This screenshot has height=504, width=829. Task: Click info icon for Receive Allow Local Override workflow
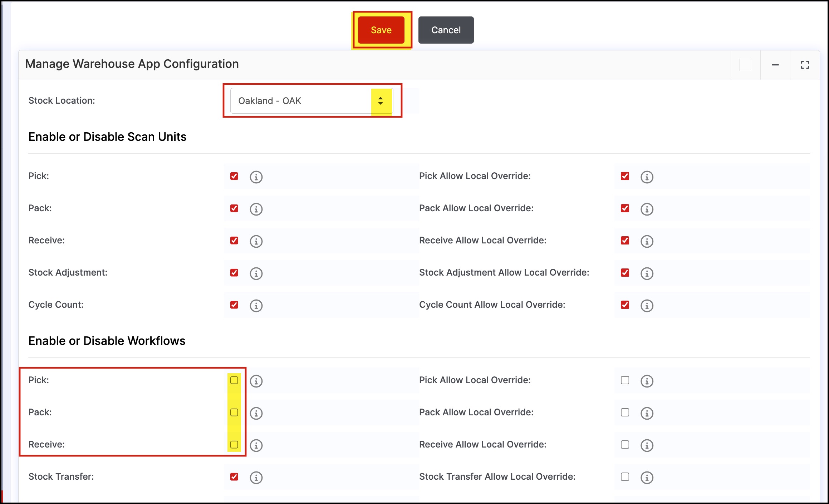coord(647,445)
